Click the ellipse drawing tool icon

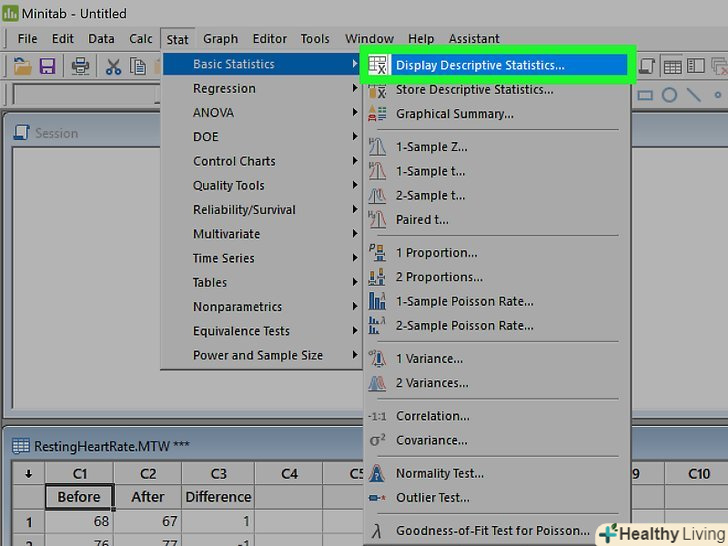(669, 95)
